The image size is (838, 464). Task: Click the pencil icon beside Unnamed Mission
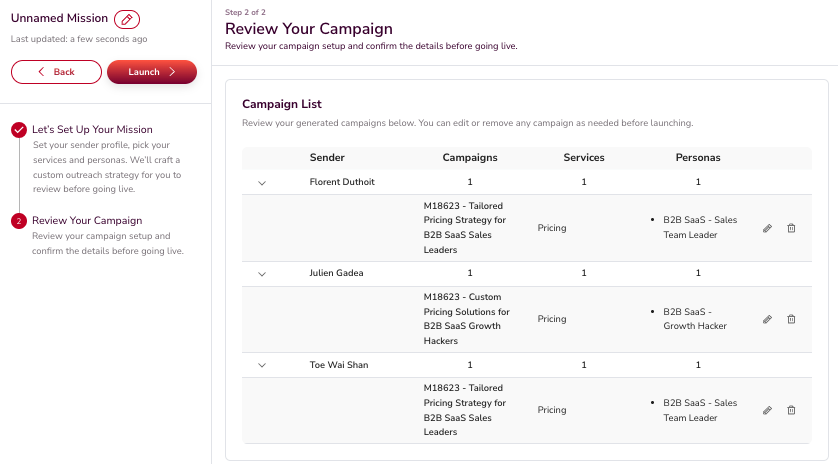(126, 19)
